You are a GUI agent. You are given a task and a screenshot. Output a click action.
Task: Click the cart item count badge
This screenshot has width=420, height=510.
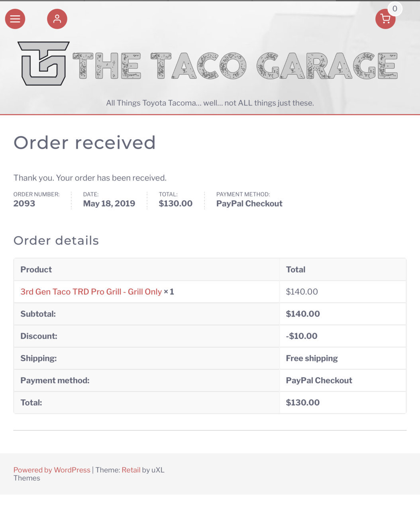click(x=395, y=8)
